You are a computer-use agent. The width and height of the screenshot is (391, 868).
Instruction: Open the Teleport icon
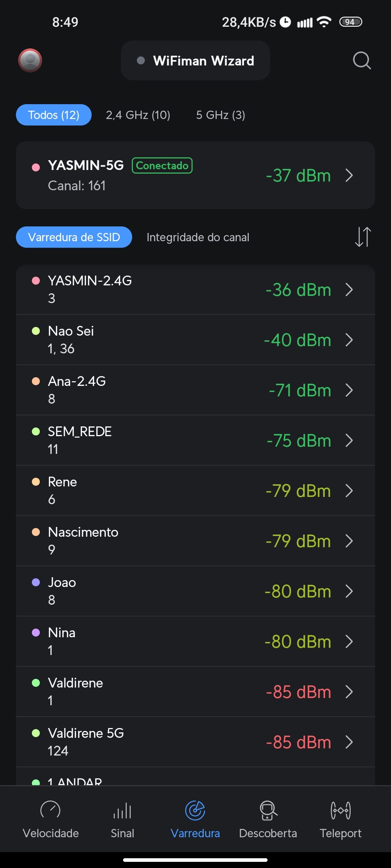[x=340, y=810]
